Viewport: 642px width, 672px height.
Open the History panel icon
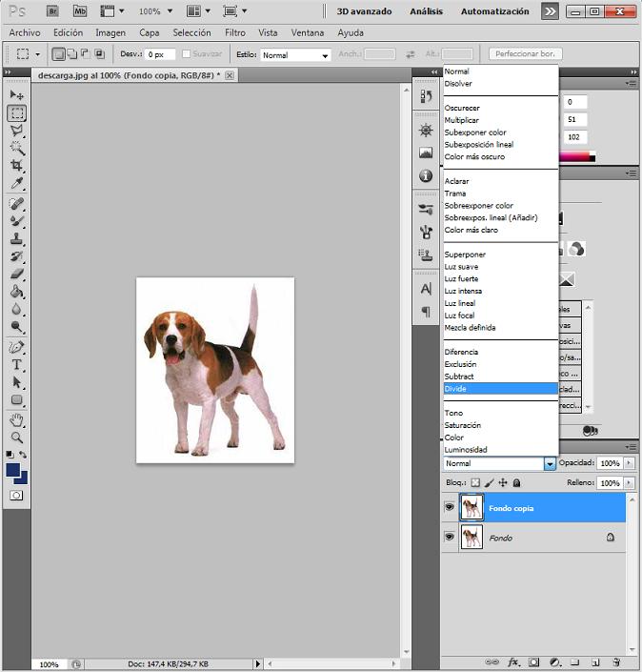[x=426, y=96]
